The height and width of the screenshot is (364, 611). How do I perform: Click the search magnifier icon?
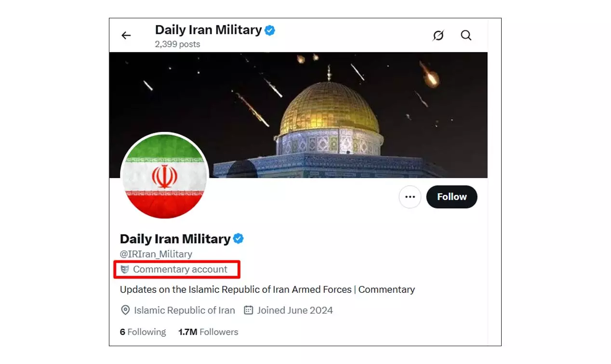[x=466, y=35]
